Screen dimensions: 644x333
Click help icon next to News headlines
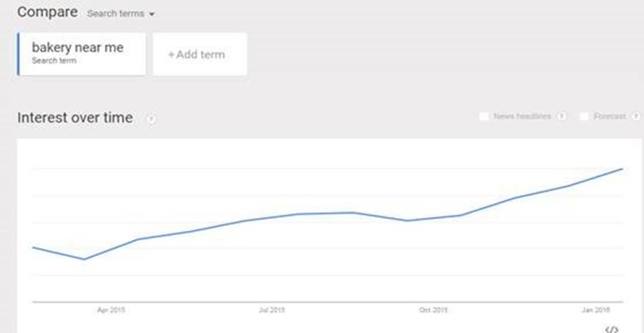click(562, 117)
